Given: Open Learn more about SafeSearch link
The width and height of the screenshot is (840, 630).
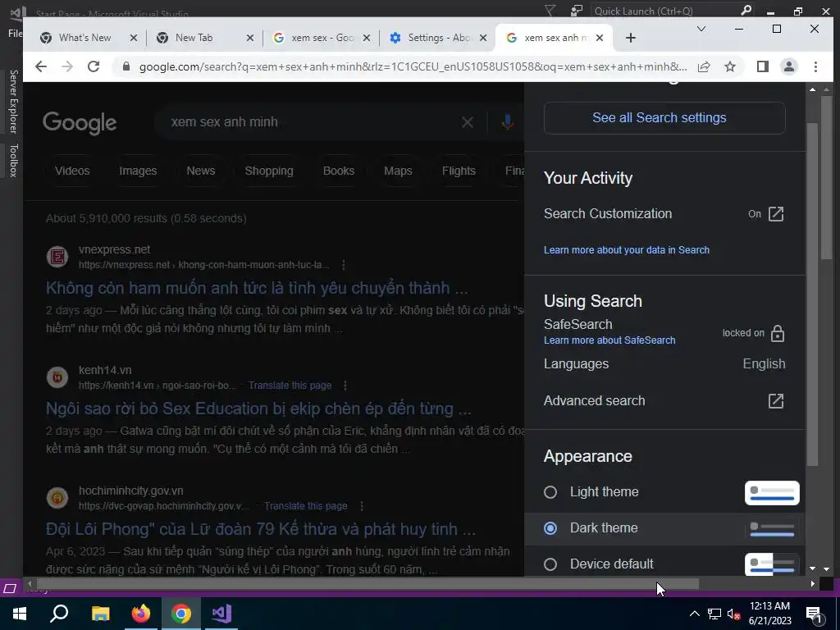Looking at the screenshot, I should tap(609, 340).
